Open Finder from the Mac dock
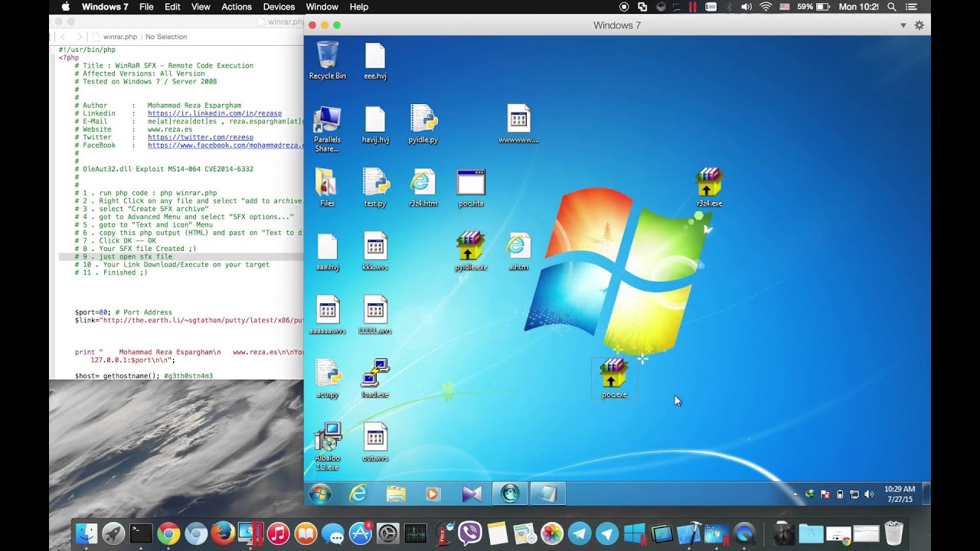The image size is (980, 551). tap(87, 533)
